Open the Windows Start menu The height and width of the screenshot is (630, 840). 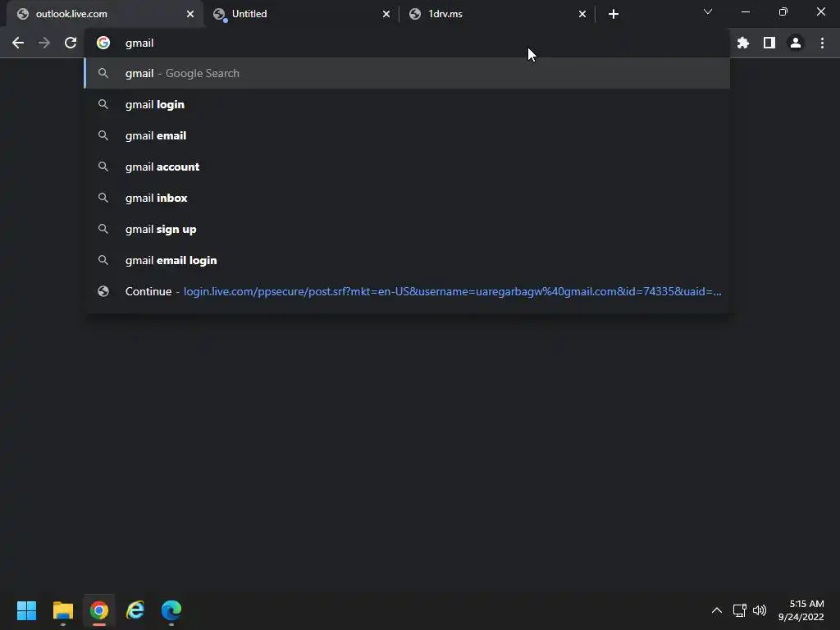27,610
